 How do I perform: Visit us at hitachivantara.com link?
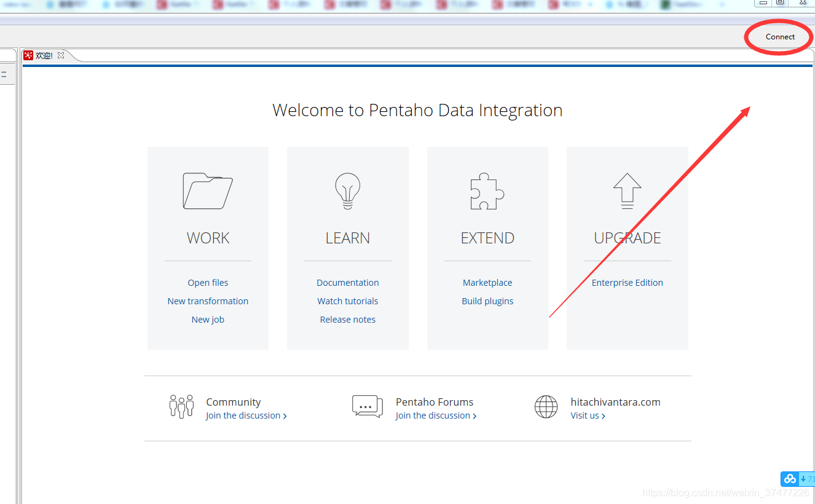(x=588, y=415)
